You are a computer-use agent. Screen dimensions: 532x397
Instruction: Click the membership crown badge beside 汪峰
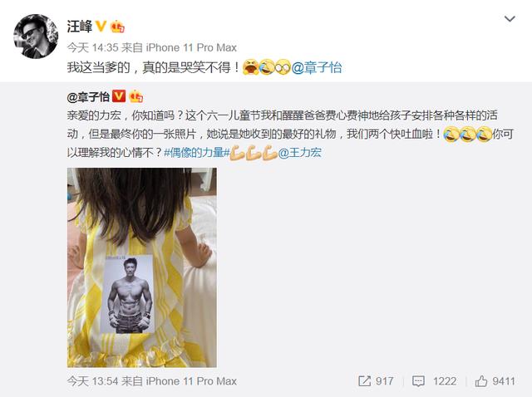click(x=117, y=27)
